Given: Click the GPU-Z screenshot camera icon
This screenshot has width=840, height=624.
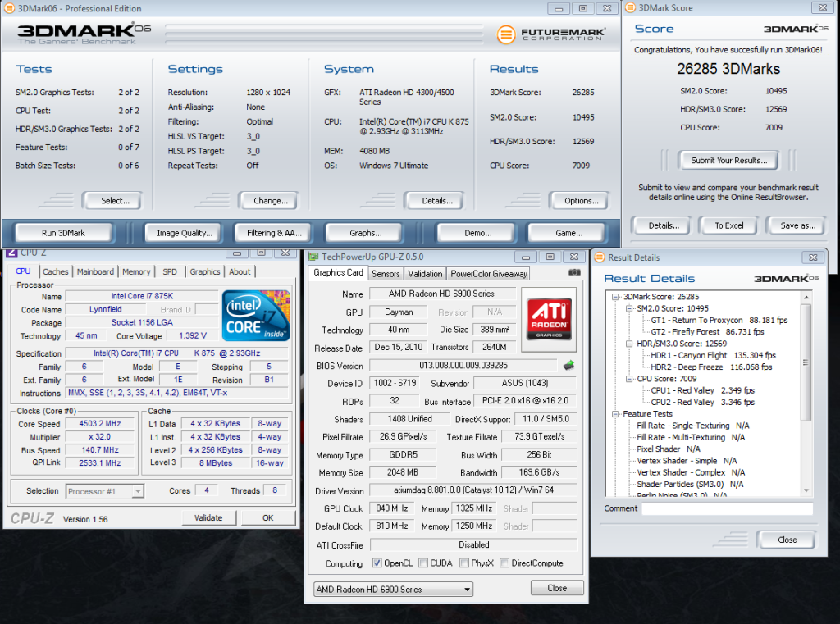Looking at the screenshot, I should [x=574, y=272].
